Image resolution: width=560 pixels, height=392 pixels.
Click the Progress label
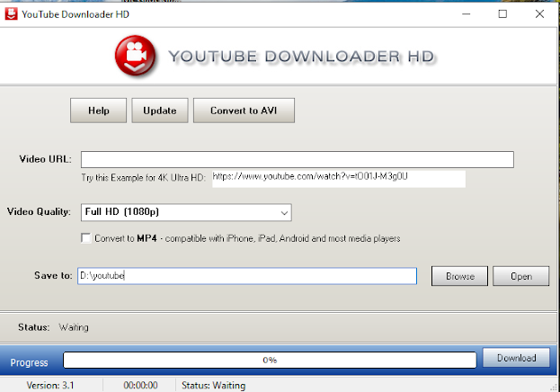(x=29, y=362)
